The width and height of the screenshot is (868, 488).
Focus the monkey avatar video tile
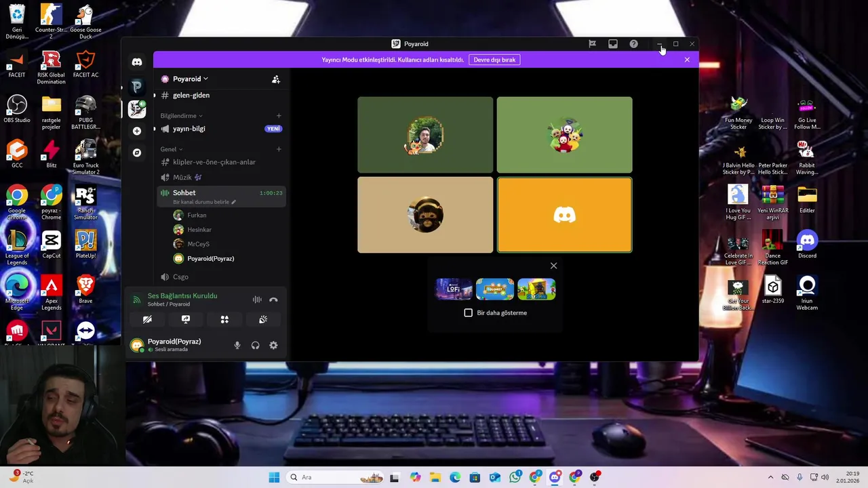[425, 215]
